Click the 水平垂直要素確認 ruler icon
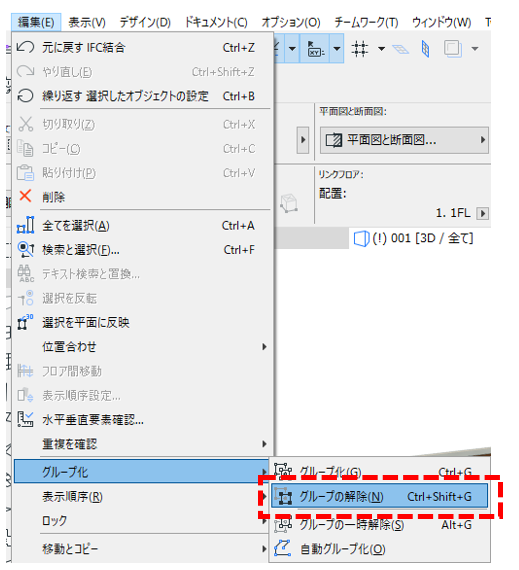 25,420
